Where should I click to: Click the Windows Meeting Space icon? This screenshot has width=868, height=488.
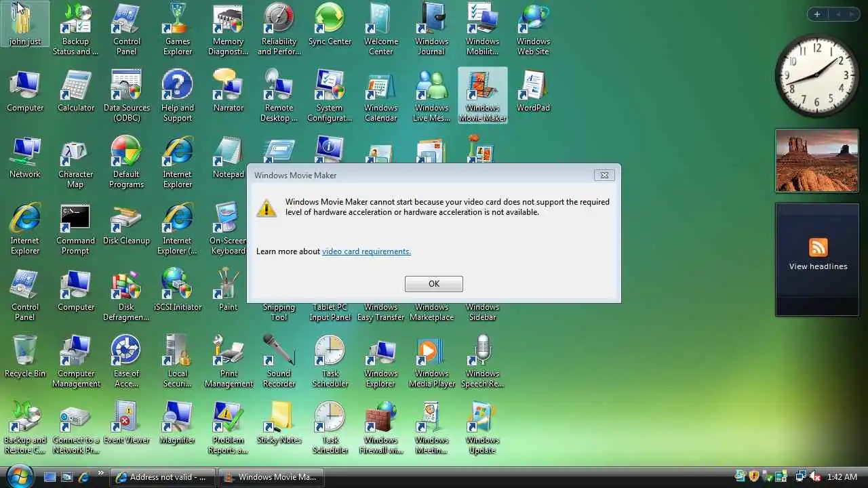[x=431, y=428]
